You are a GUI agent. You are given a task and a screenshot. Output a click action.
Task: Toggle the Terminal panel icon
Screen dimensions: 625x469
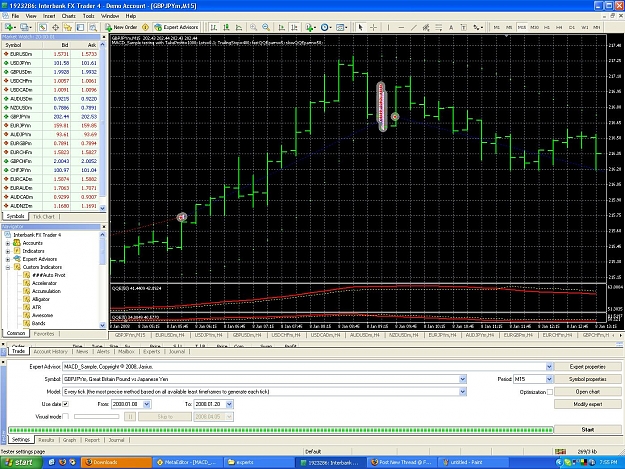[x=80, y=27]
